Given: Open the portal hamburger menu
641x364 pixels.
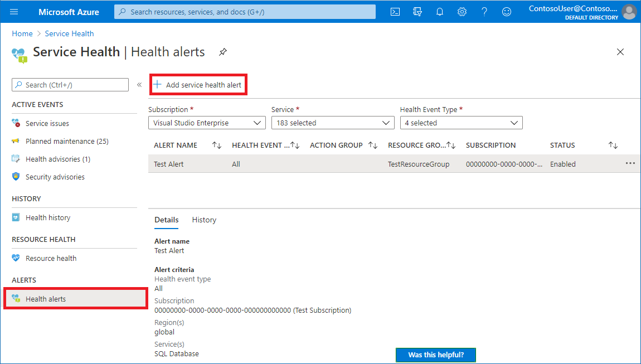Looking at the screenshot, I should pos(14,11).
